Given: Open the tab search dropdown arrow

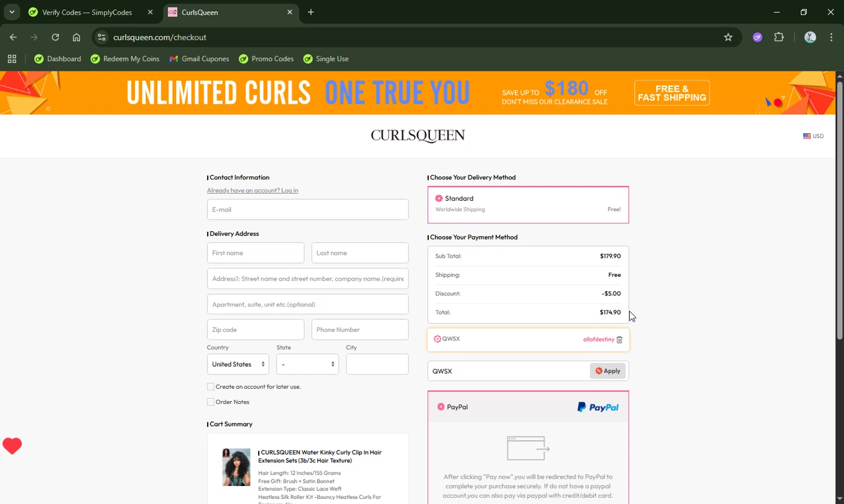Looking at the screenshot, I should point(12,12).
